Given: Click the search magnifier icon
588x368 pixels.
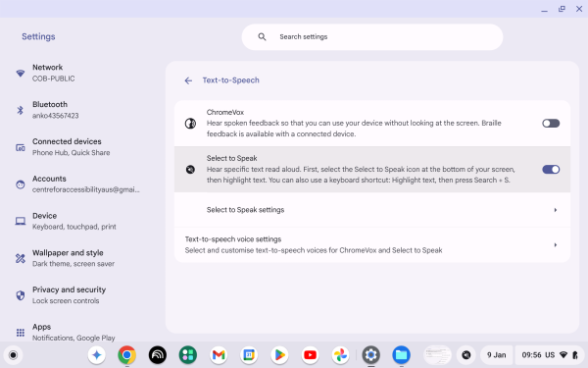Looking at the screenshot, I should [262, 37].
